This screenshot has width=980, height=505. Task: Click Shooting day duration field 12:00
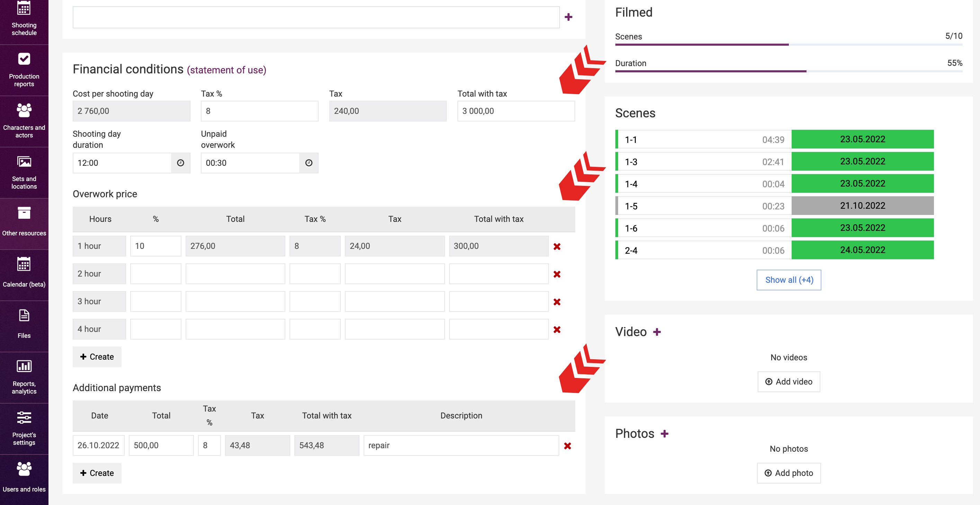(122, 163)
